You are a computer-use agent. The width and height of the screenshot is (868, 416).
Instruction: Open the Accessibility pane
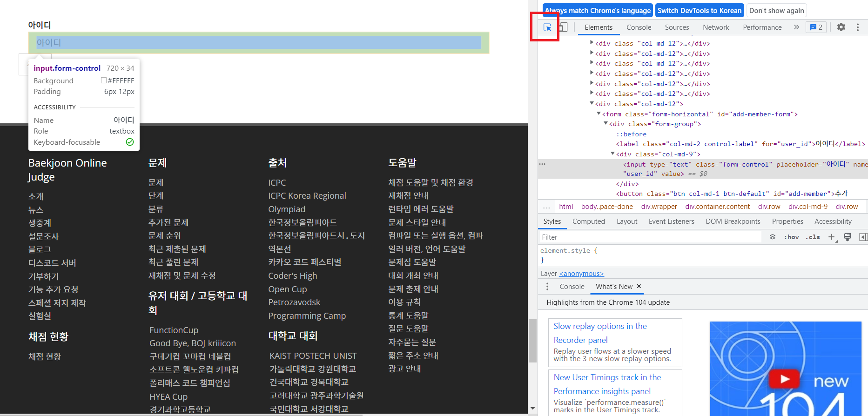833,221
